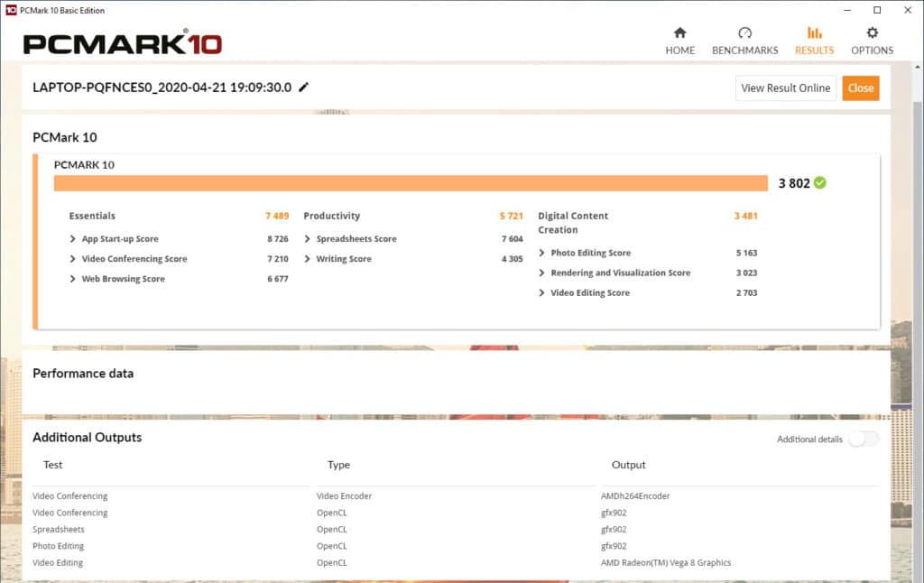The height and width of the screenshot is (583, 924).
Task: Click the Performance data heading
Action: [x=83, y=373]
